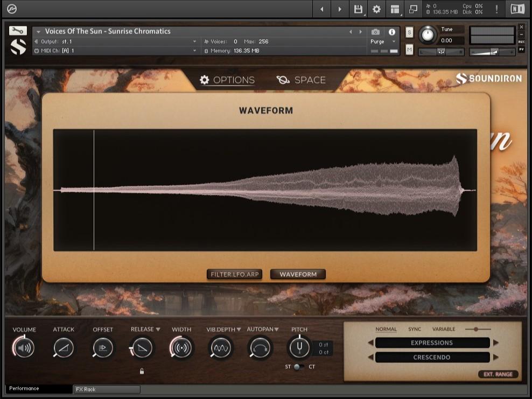The height and width of the screenshot is (399, 532).
Task: Open the FX Rack tab
Action: click(x=106, y=389)
